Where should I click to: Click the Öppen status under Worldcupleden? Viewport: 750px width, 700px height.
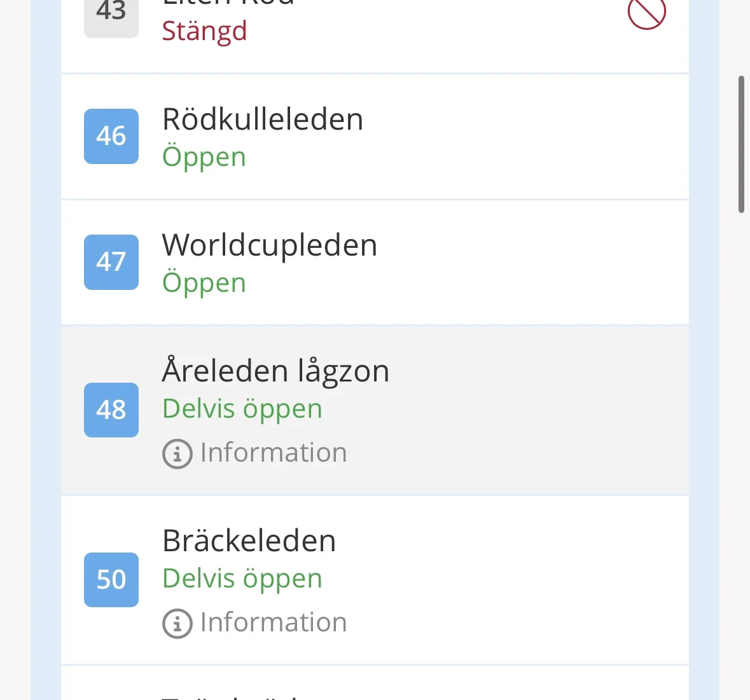pyautogui.click(x=204, y=283)
